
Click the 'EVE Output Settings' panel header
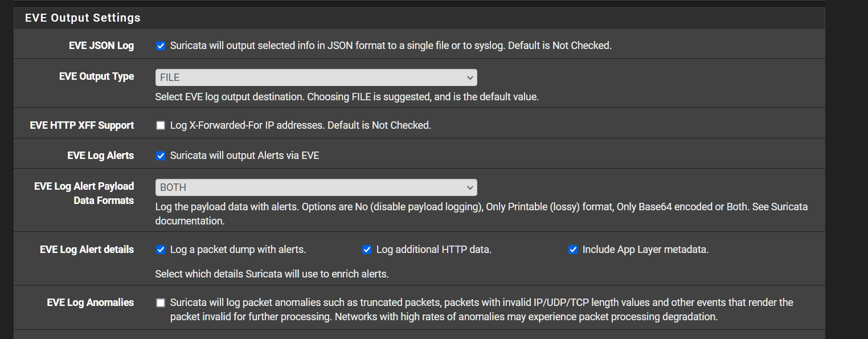[83, 18]
